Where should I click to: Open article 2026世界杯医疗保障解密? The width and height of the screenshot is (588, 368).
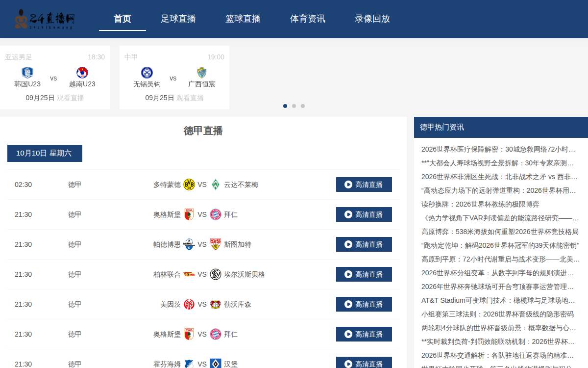click(x=498, y=149)
